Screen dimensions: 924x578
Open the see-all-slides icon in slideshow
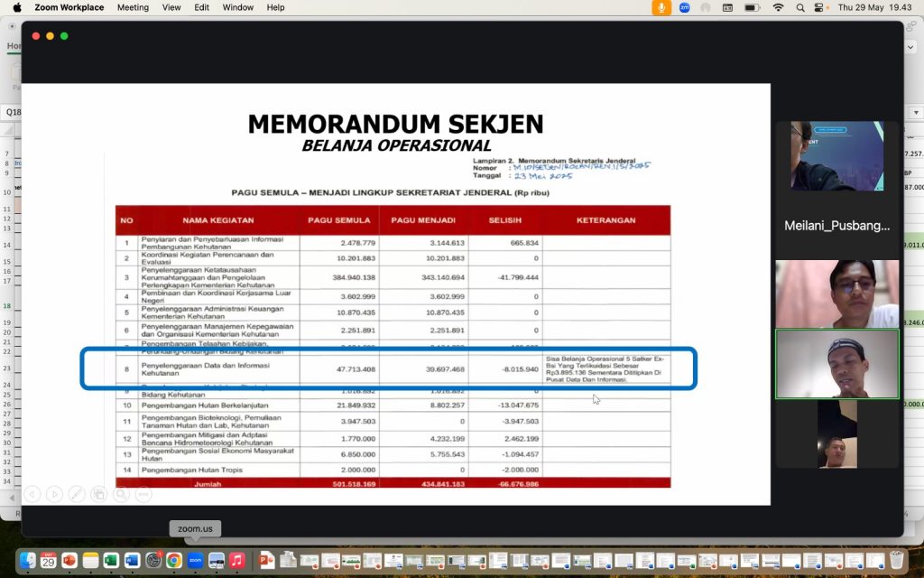tap(98, 494)
